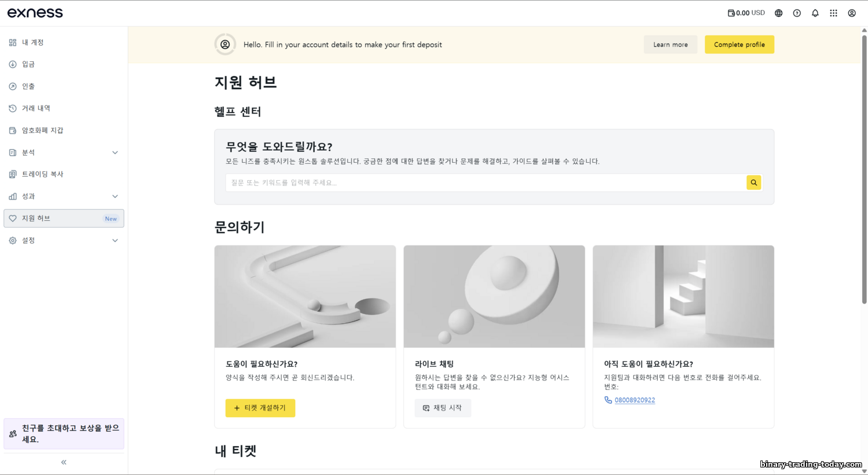Screen dimensions: 868x475
Task: Click the help question mark icon
Action: (x=797, y=13)
